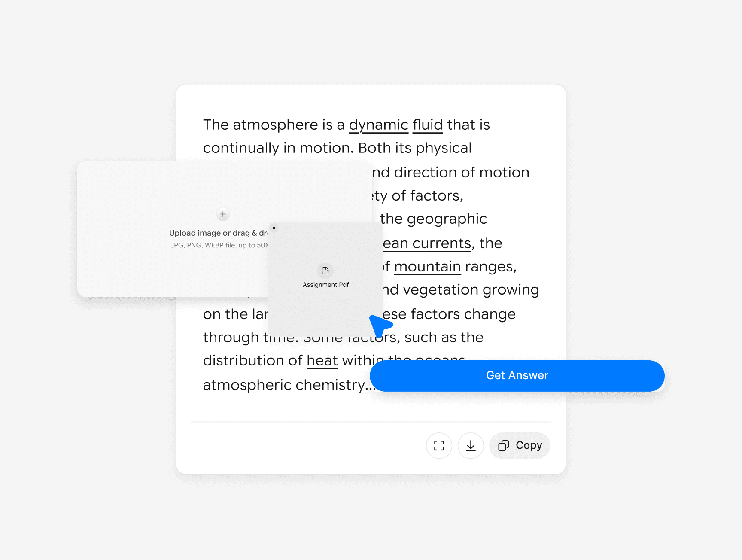Open the underlined "dynamic" link

coord(378,125)
